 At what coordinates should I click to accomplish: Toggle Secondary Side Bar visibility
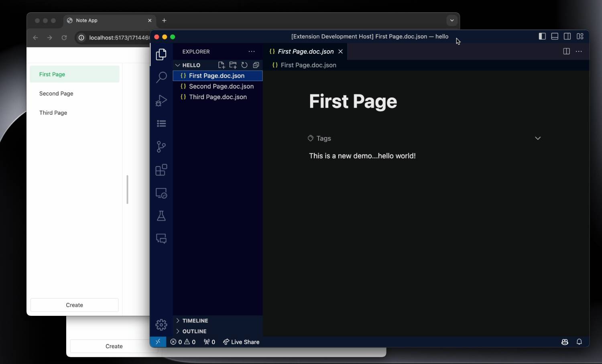tap(567, 36)
